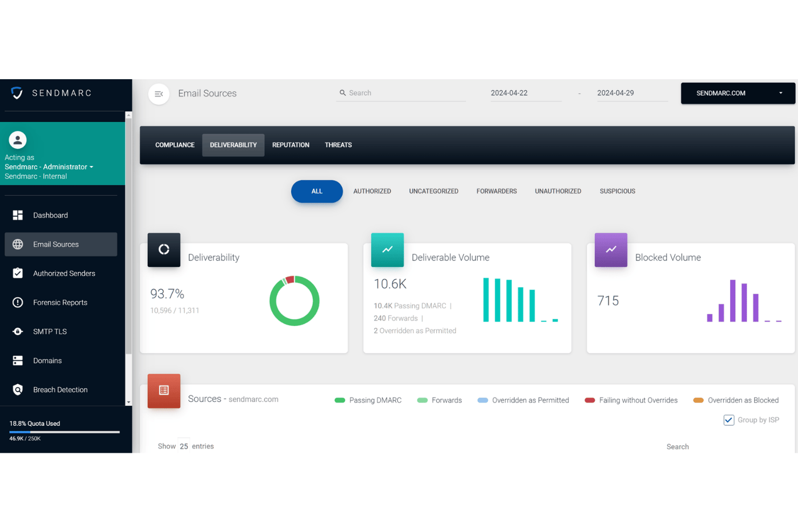The width and height of the screenshot is (798, 532).
Task: Click the Overridden as Blocked orange swatch
Action: pyautogui.click(x=698, y=400)
